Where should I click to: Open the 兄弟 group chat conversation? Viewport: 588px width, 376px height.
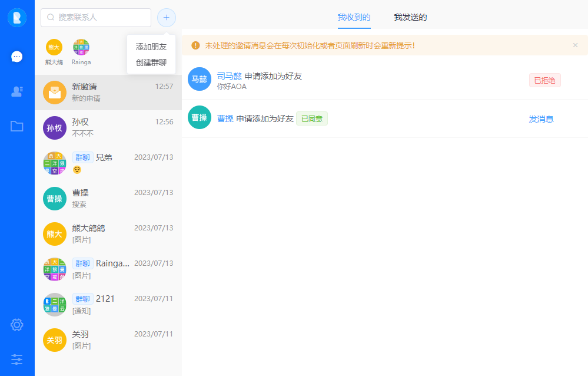click(108, 163)
